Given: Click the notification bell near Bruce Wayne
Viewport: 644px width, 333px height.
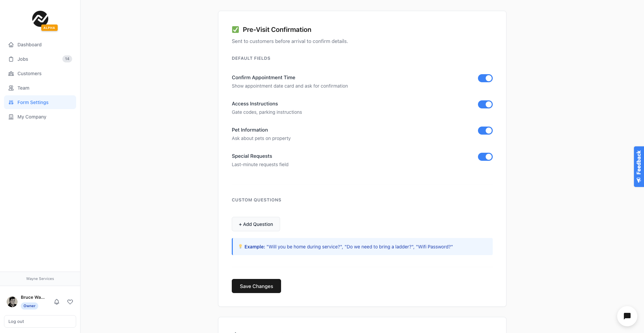Looking at the screenshot, I should (x=57, y=302).
